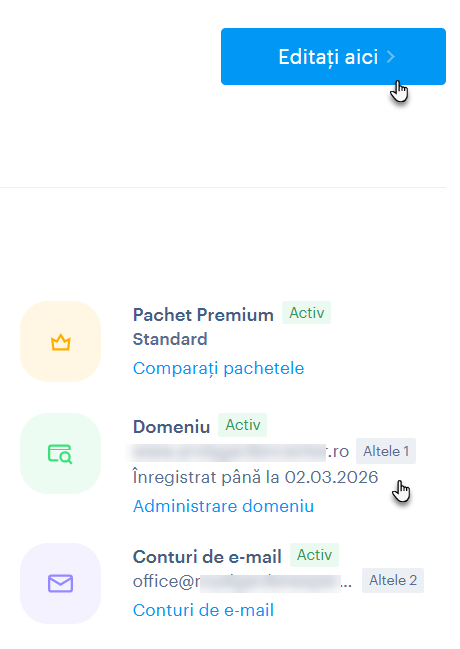Expand the Altele 1 domain badge

386,451
